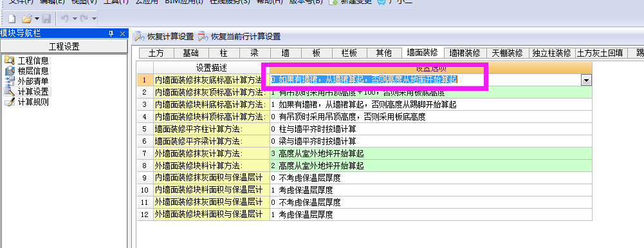Select 计算设置 in the navigation tree
Viewport: 644px width, 248px height.
click(x=26, y=91)
